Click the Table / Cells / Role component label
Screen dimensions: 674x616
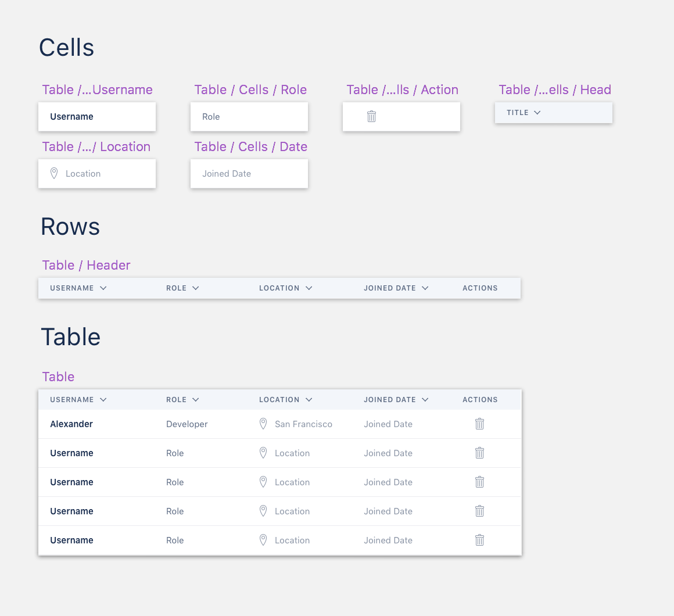[250, 89]
